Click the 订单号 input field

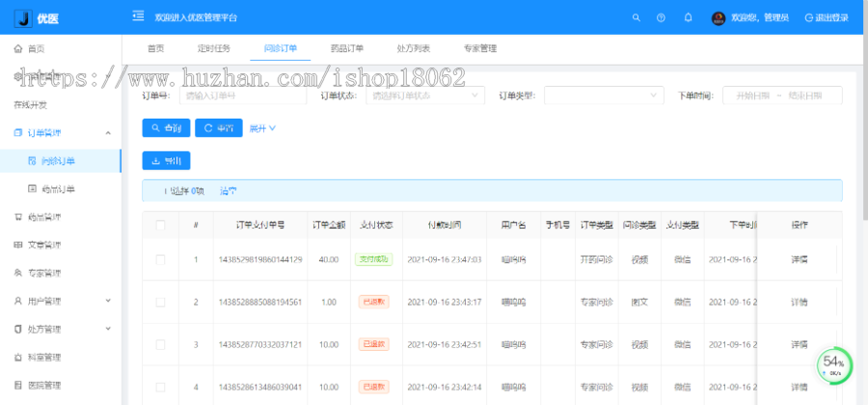pyautogui.click(x=242, y=95)
